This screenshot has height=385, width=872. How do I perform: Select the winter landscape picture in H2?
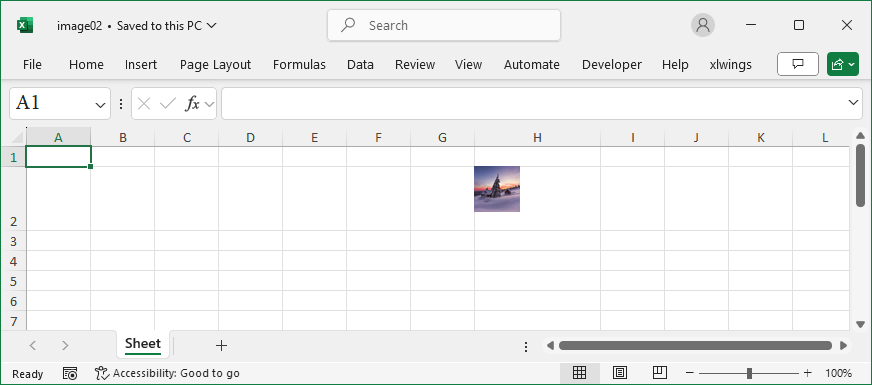[497, 189]
